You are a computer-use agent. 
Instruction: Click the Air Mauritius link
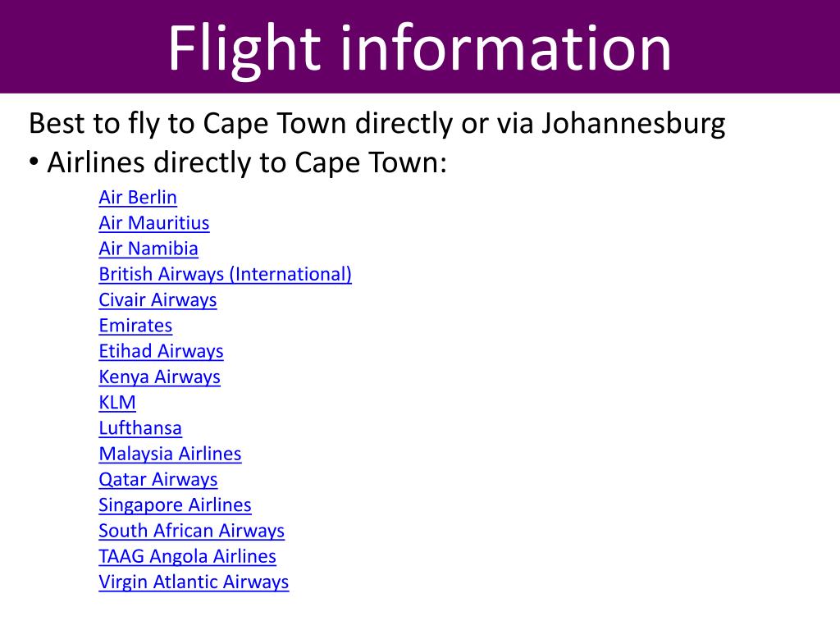(153, 223)
